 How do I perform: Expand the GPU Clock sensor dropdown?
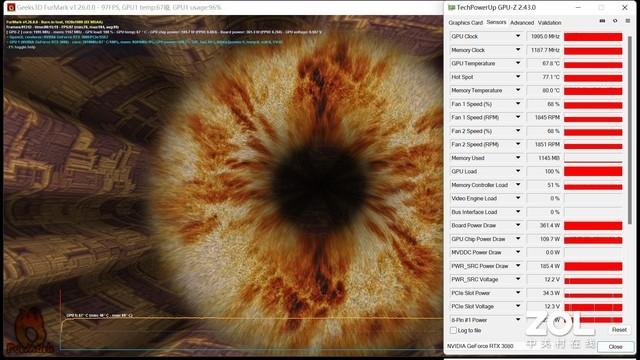518,36
